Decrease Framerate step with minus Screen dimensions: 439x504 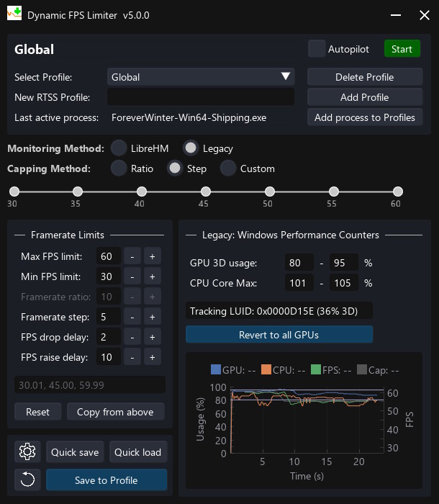click(x=132, y=317)
